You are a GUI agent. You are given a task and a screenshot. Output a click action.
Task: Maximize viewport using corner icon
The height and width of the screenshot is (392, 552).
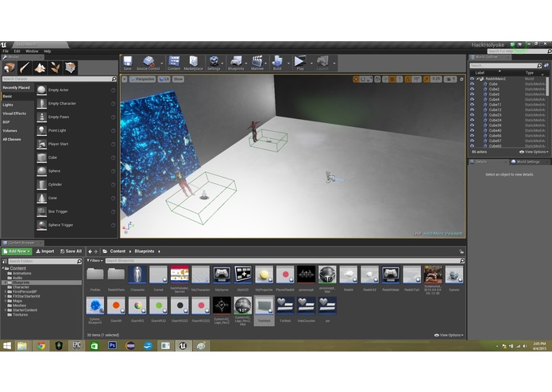(x=461, y=79)
